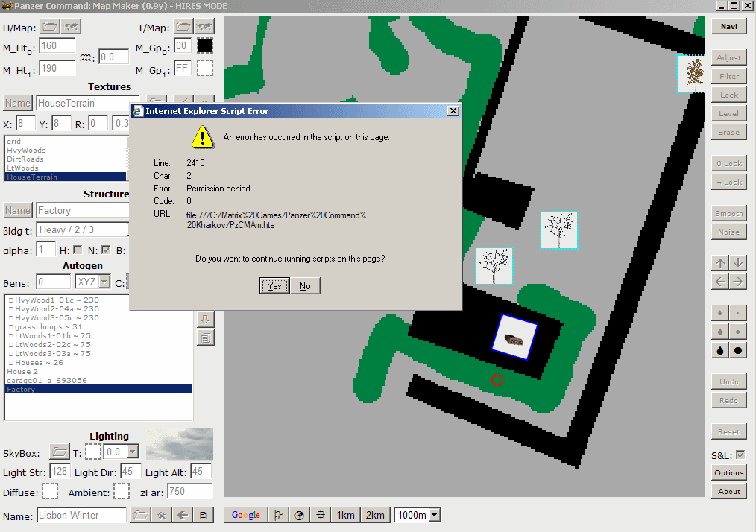This screenshot has height=532, width=756.
Task: Click the Smooth tool button
Action: pyautogui.click(x=729, y=214)
